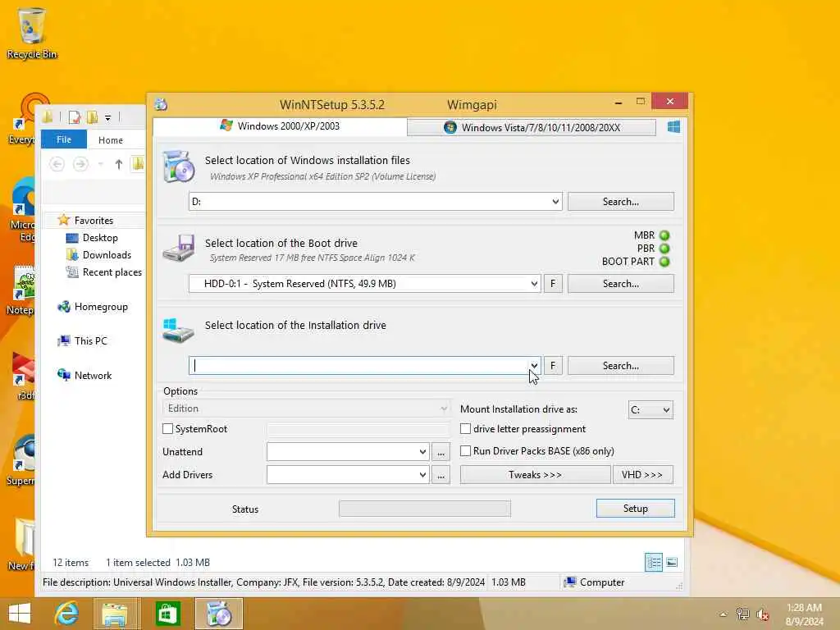Click Explorer's Up arrow button

(118, 164)
